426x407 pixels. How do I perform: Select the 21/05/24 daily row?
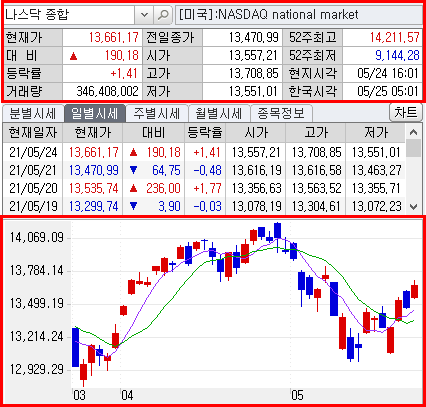pos(204,153)
